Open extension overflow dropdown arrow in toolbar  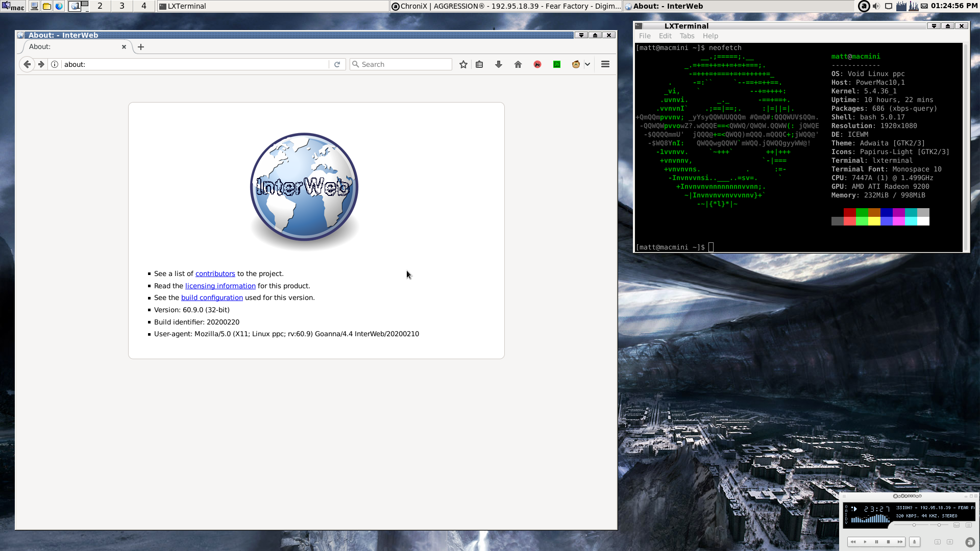pos(587,64)
